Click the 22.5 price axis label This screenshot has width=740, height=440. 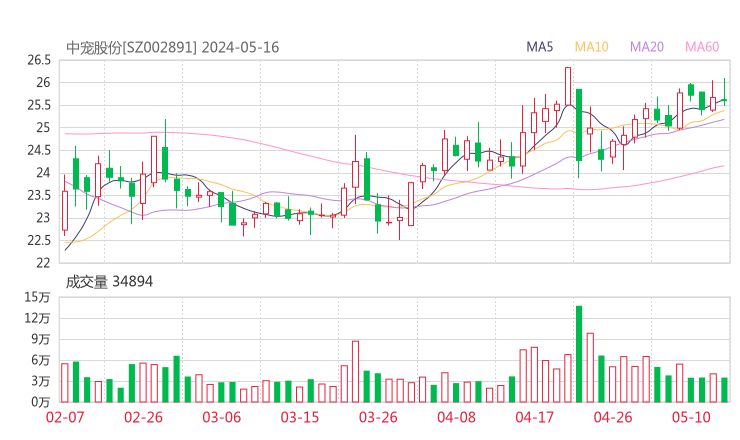(39, 240)
